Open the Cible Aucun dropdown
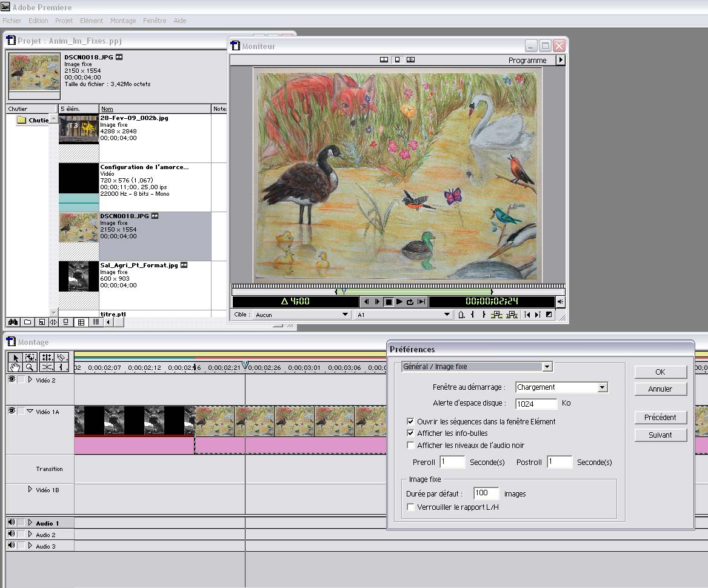The image size is (708, 588). tap(302, 315)
